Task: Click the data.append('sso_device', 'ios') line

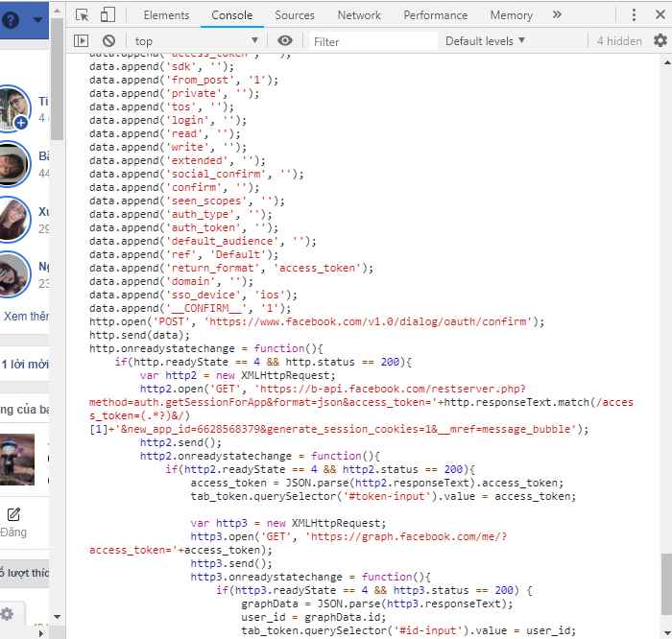Action: click(x=193, y=295)
